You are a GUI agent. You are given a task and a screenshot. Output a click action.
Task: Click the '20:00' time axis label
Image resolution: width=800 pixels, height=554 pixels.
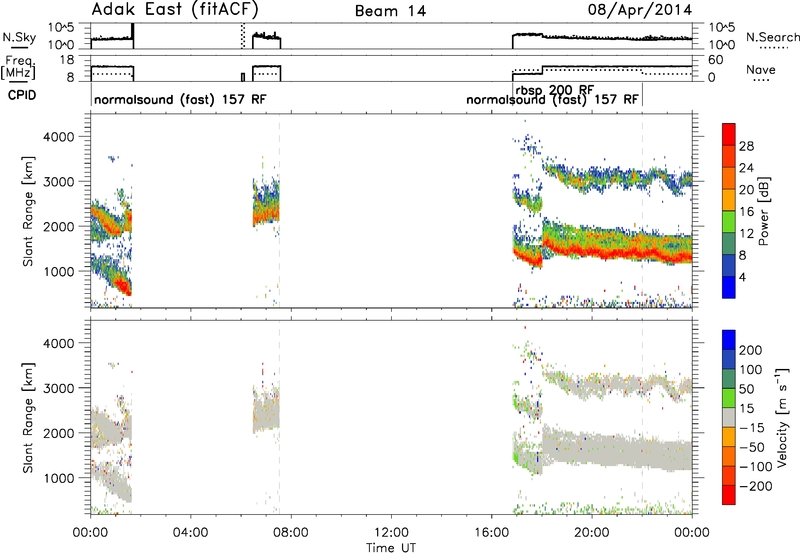coord(591,533)
